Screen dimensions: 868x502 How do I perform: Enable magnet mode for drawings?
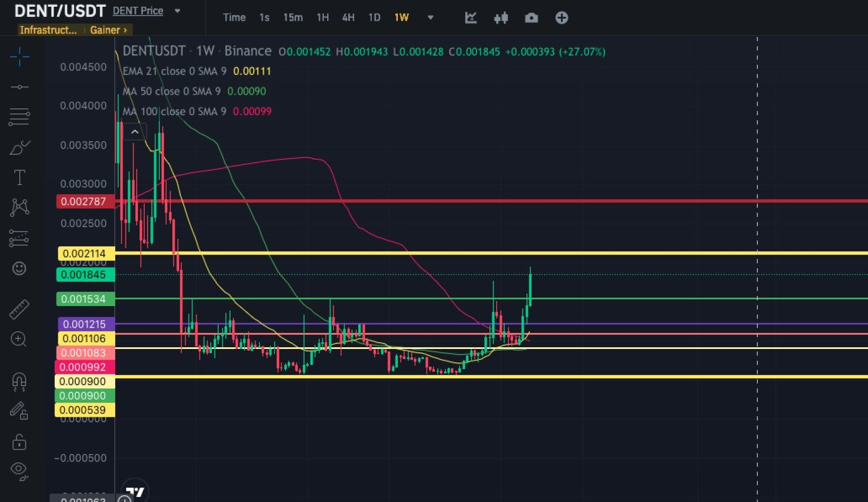point(19,382)
